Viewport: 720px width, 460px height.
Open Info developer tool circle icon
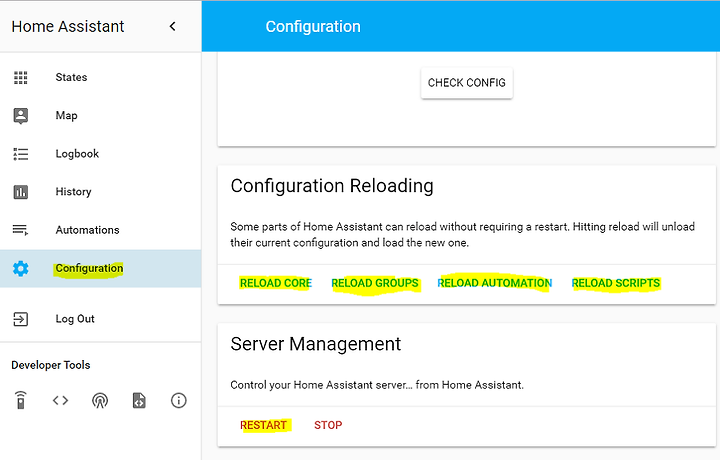(x=179, y=400)
